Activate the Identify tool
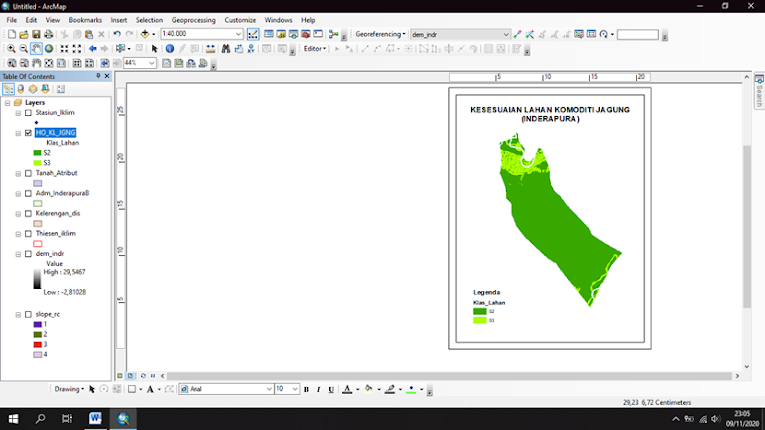This screenshot has width=765, height=430. point(170,49)
